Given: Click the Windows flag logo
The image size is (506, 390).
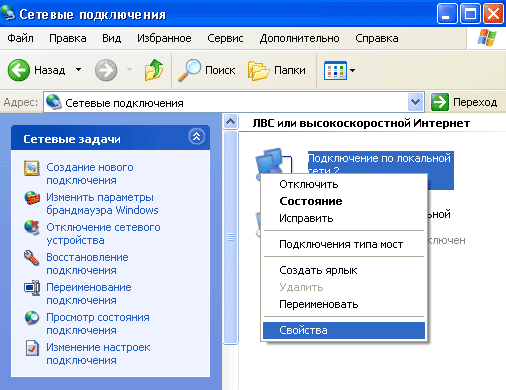Looking at the screenshot, I should click(x=487, y=37).
